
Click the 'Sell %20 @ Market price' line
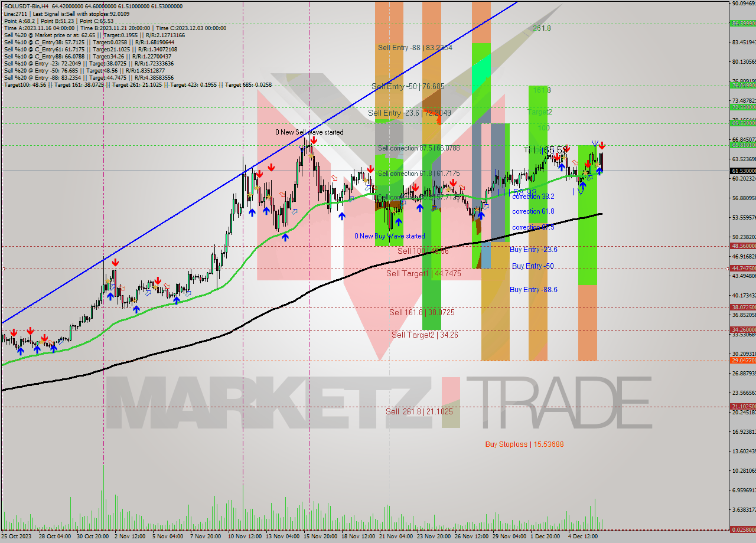(x=94, y=35)
